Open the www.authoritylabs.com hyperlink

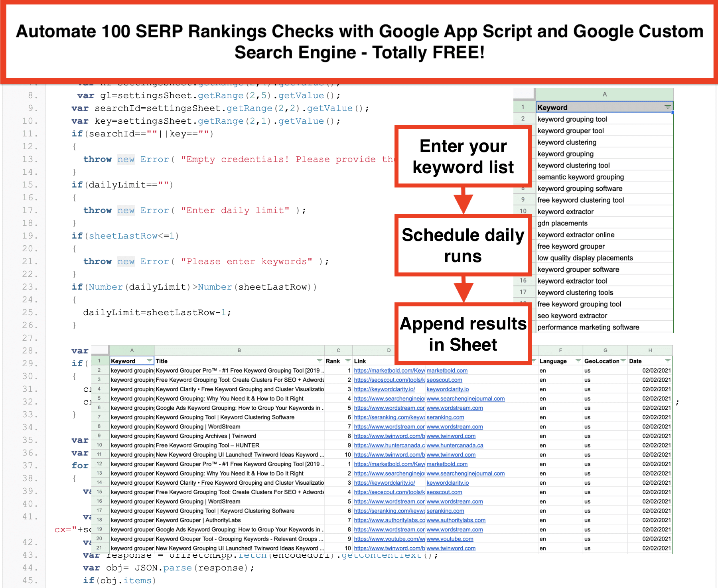coord(456,520)
